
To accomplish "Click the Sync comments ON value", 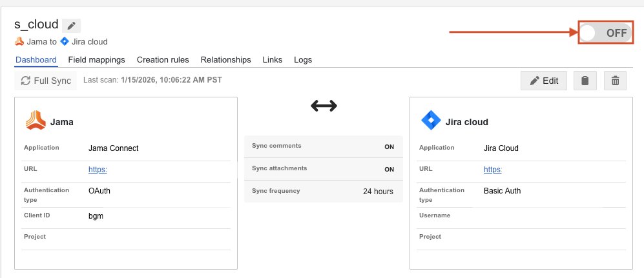I will (x=389, y=147).
